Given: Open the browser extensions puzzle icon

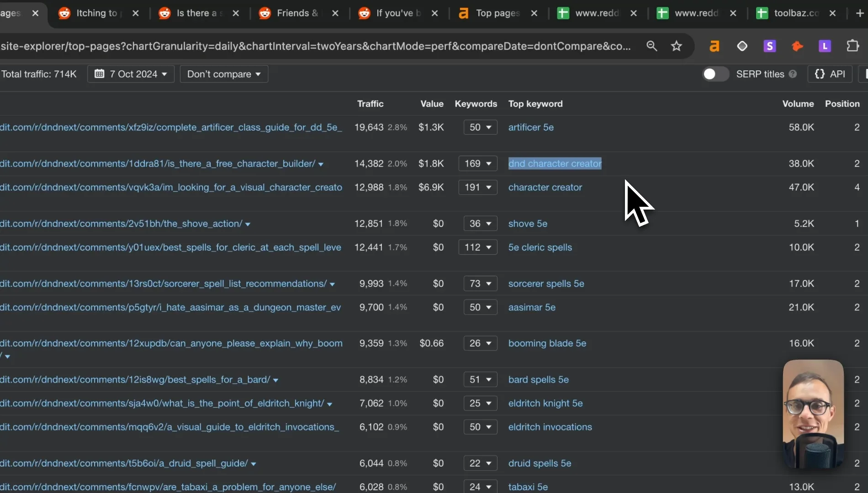Looking at the screenshot, I should coord(852,46).
